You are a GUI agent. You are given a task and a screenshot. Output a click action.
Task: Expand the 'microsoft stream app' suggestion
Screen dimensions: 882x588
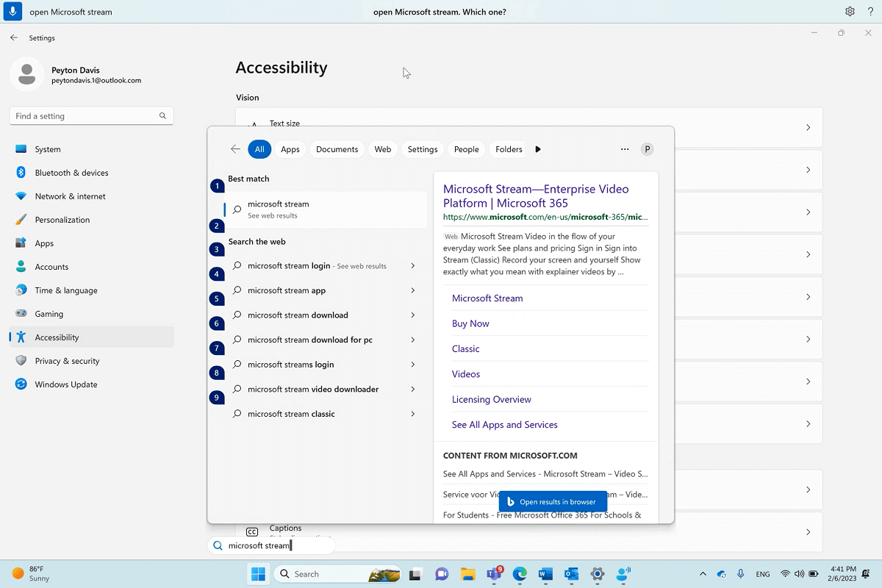pos(412,290)
